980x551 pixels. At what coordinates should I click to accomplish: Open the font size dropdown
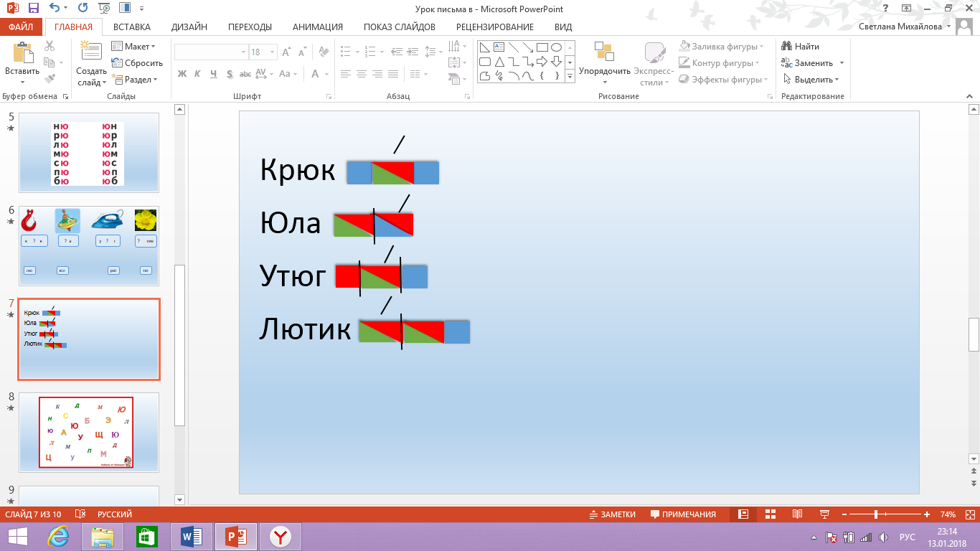tap(273, 52)
